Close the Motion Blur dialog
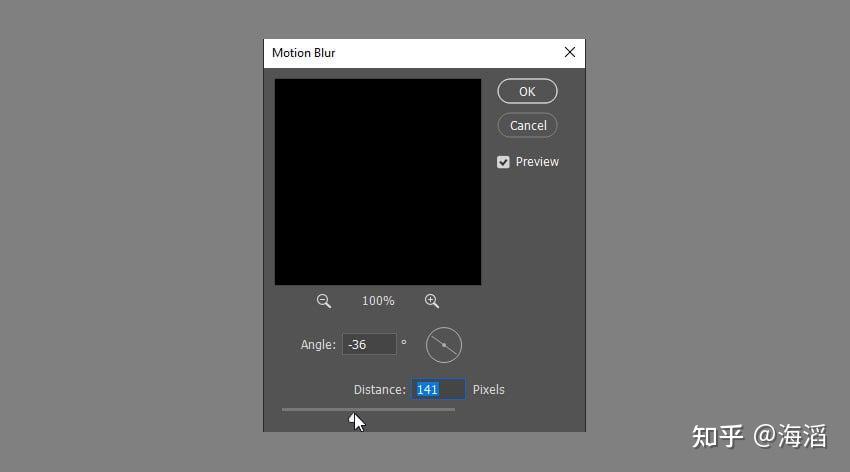 570,53
